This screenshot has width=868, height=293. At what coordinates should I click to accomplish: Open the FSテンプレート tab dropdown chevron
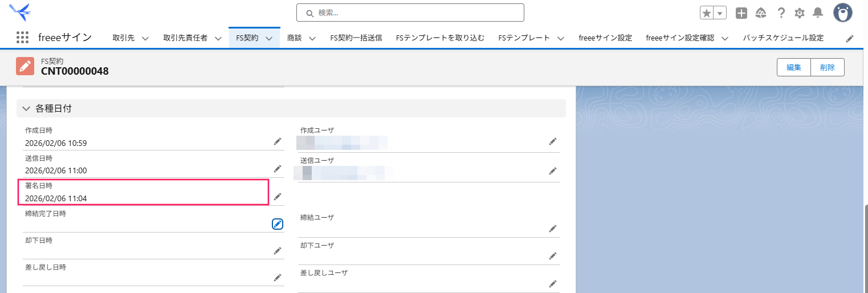(561, 38)
